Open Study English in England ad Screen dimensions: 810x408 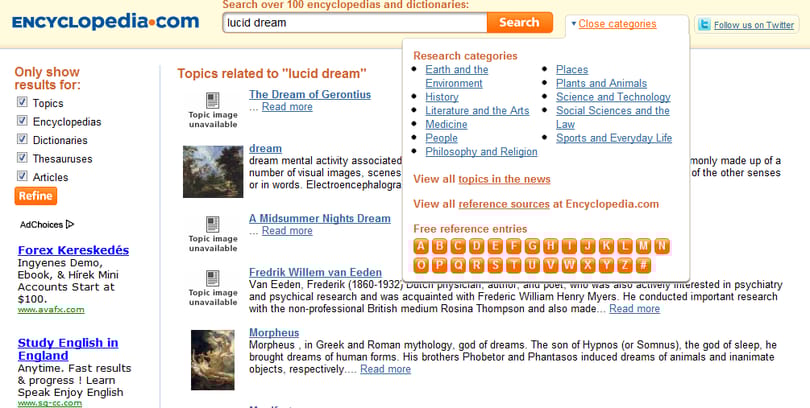click(68, 349)
